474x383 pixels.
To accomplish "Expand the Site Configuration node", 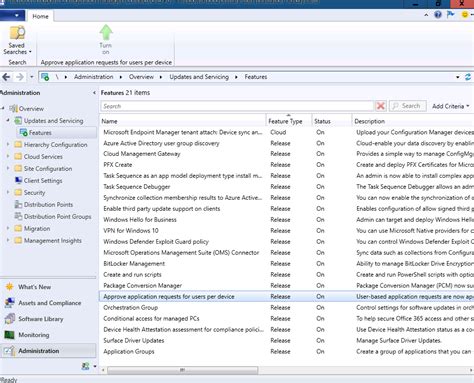I will 8,168.
